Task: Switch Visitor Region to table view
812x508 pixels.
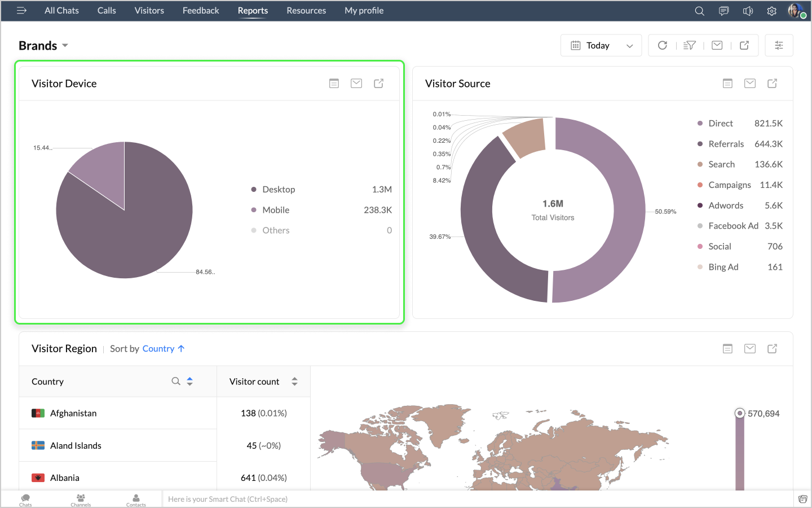Action: tap(727, 349)
